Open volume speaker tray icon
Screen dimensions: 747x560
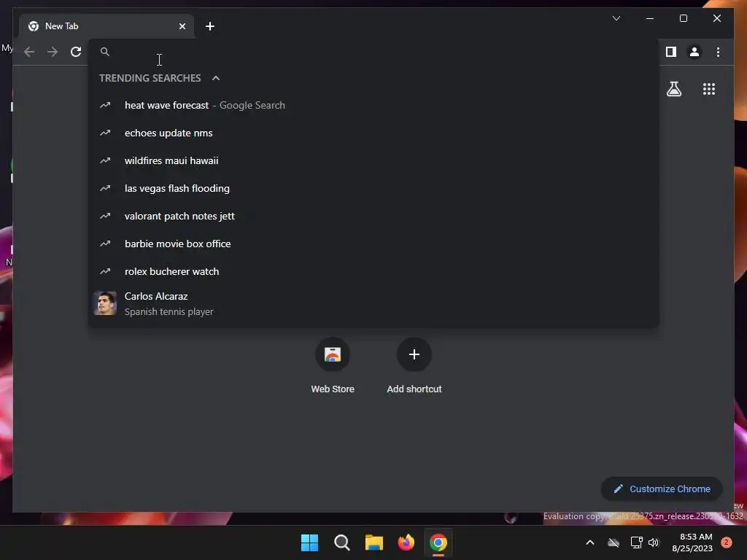click(x=654, y=542)
